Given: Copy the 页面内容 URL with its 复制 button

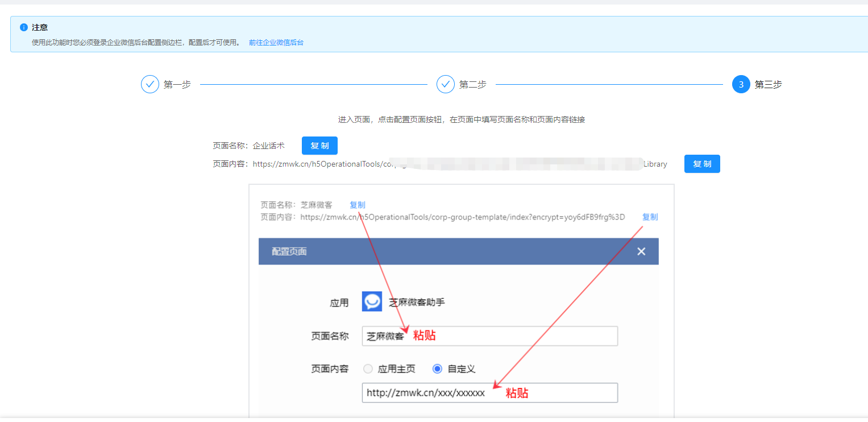Looking at the screenshot, I should coord(702,164).
